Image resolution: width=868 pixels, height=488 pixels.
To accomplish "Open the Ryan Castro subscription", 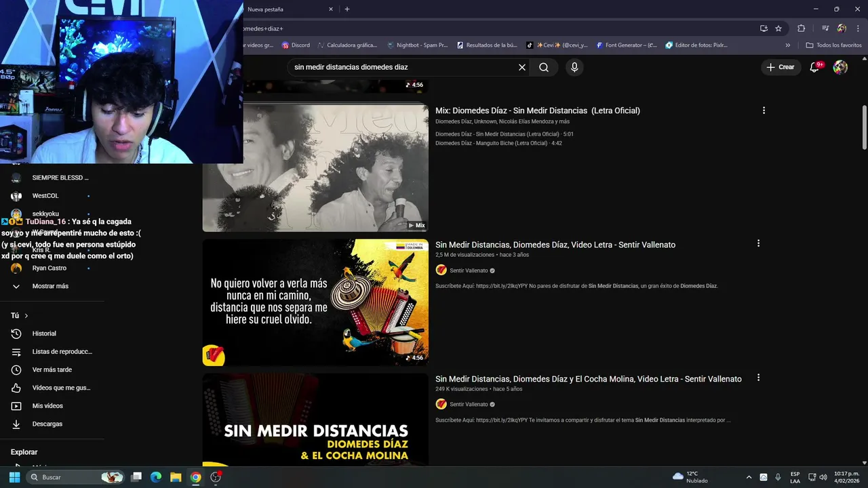I will (x=51, y=268).
